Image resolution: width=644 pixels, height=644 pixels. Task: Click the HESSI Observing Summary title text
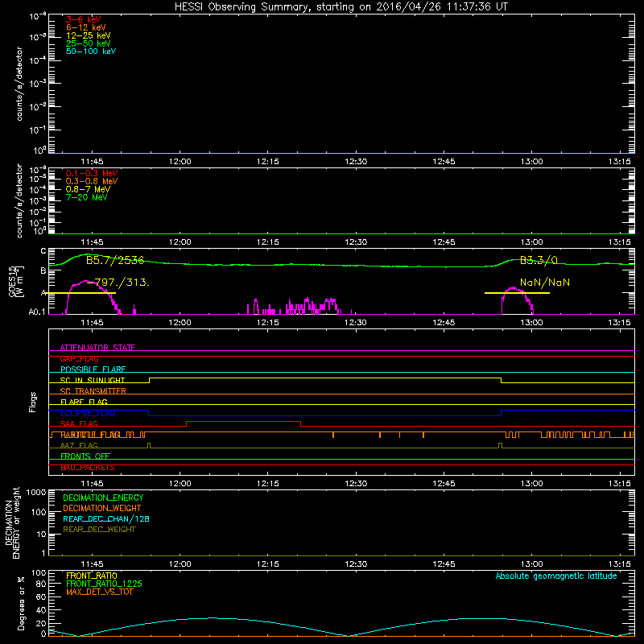click(341, 7)
